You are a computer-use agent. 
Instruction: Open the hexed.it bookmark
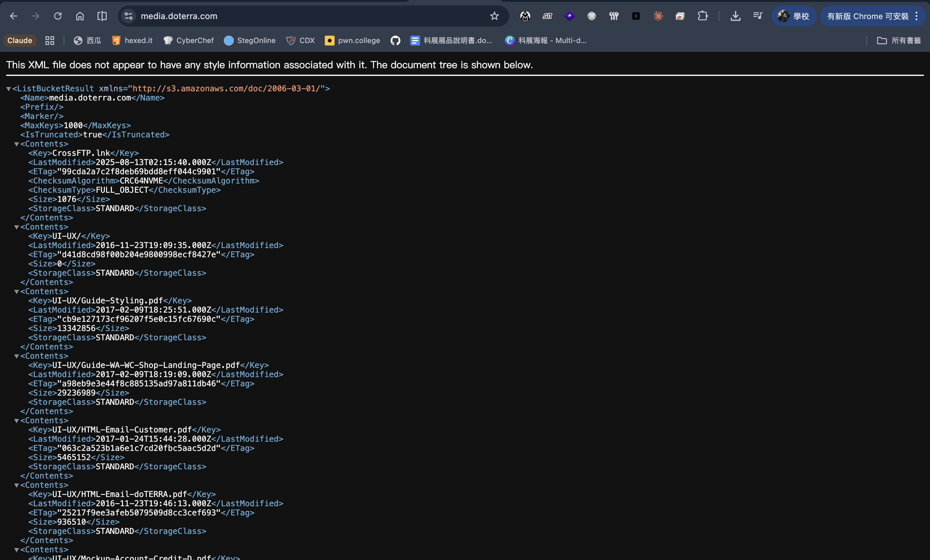[133, 40]
